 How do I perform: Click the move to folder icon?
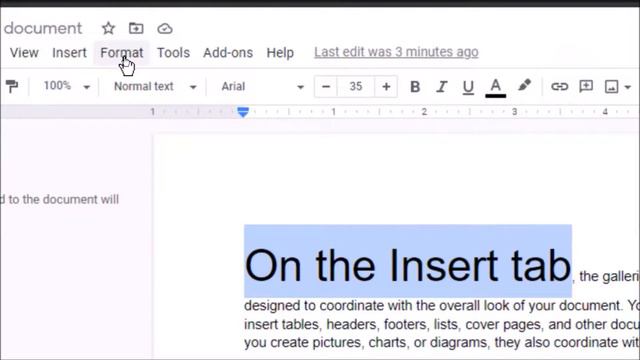tap(136, 28)
